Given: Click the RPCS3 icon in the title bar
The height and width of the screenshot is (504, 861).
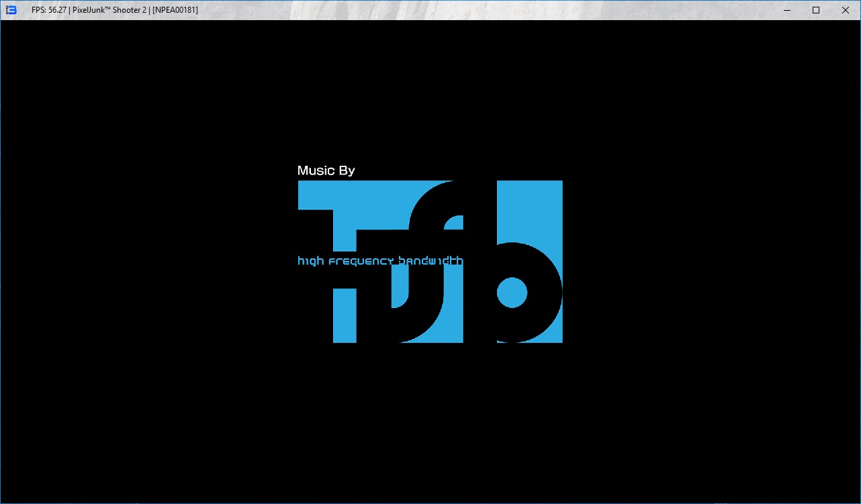Looking at the screenshot, I should pyautogui.click(x=11, y=10).
